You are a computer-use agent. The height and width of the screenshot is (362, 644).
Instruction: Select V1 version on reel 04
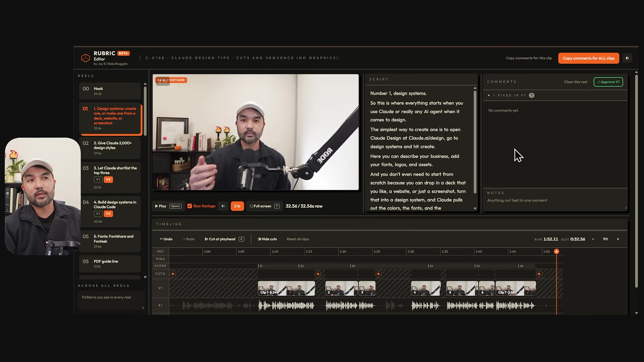coord(98,214)
